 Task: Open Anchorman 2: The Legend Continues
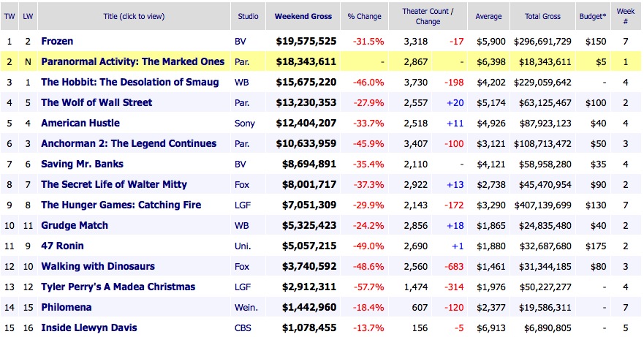pos(129,144)
